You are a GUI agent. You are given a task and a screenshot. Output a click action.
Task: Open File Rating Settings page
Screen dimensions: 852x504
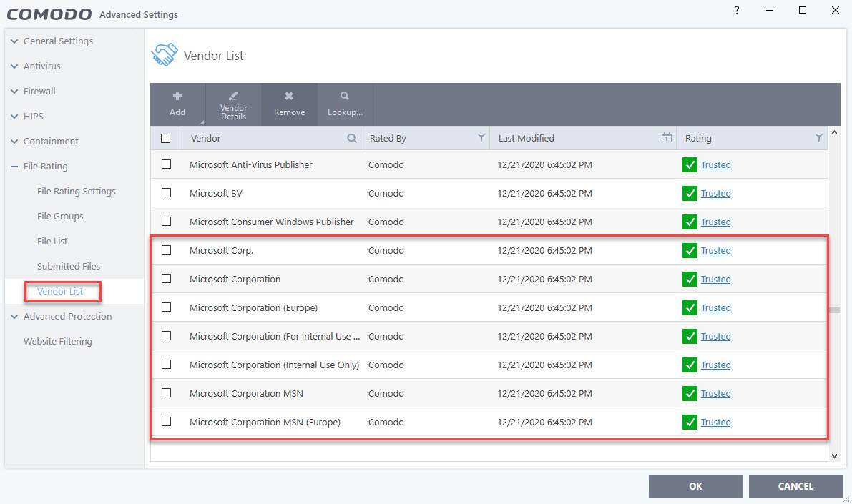76,191
